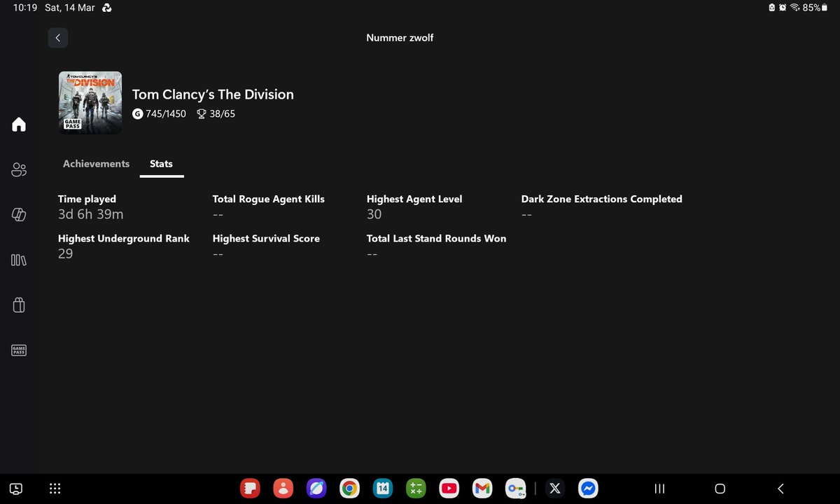The height and width of the screenshot is (504, 840).
Task: Click the Total Last Stand Rounds Won label
Action: (x=437, y=238)
